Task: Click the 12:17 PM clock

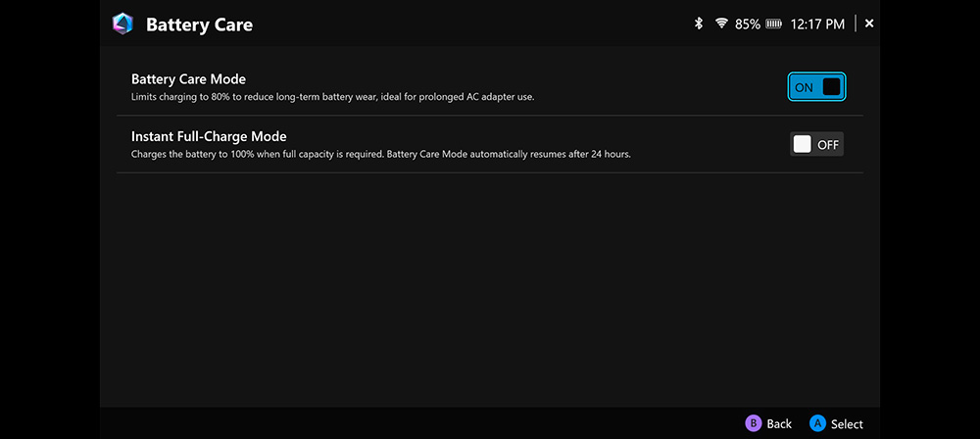Action: (x=816, y=24)
